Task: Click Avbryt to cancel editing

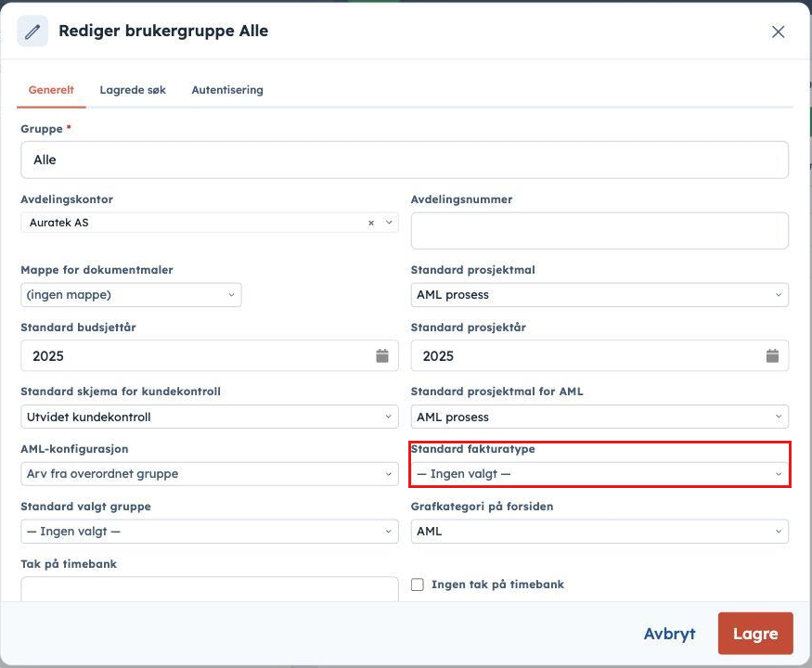Action: click(670, 634)
